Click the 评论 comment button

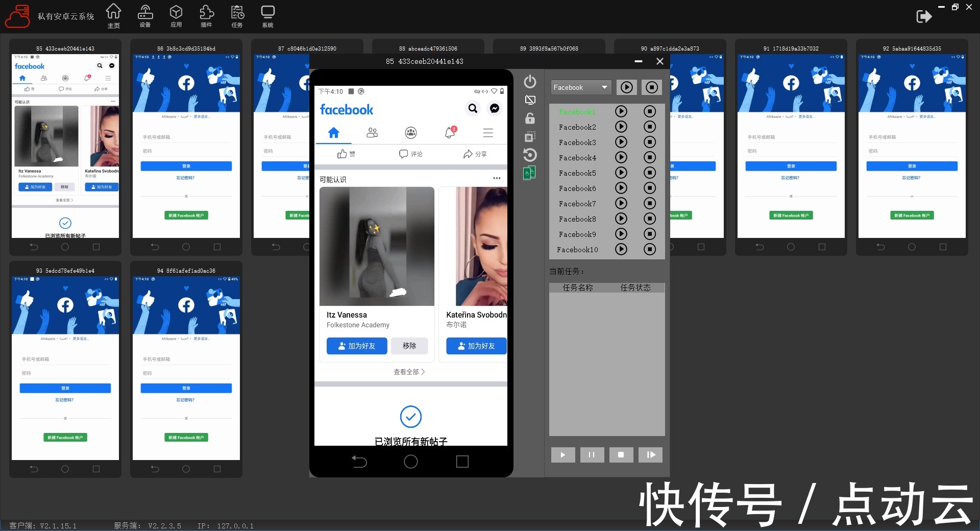[411, 154]
